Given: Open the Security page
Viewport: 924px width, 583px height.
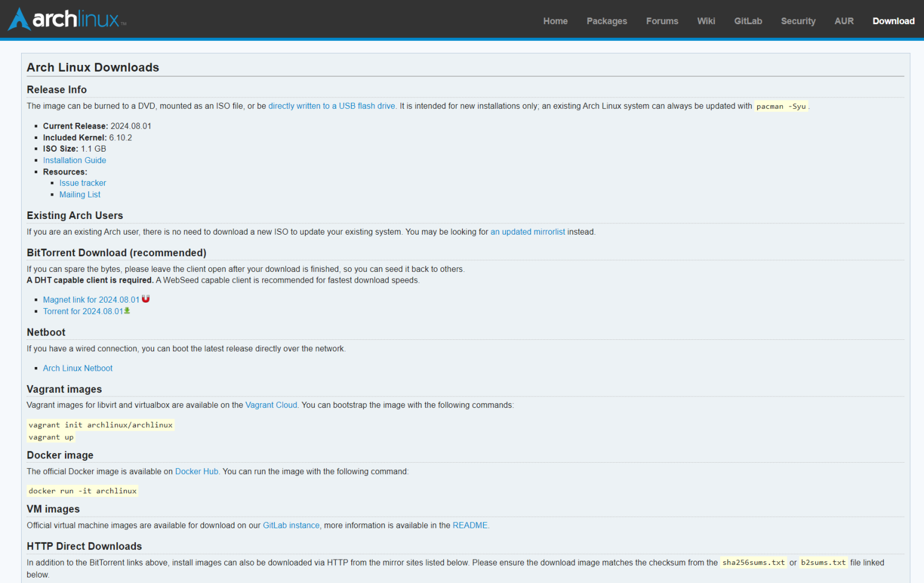Looking at the screenshot, I should (798, 21).
